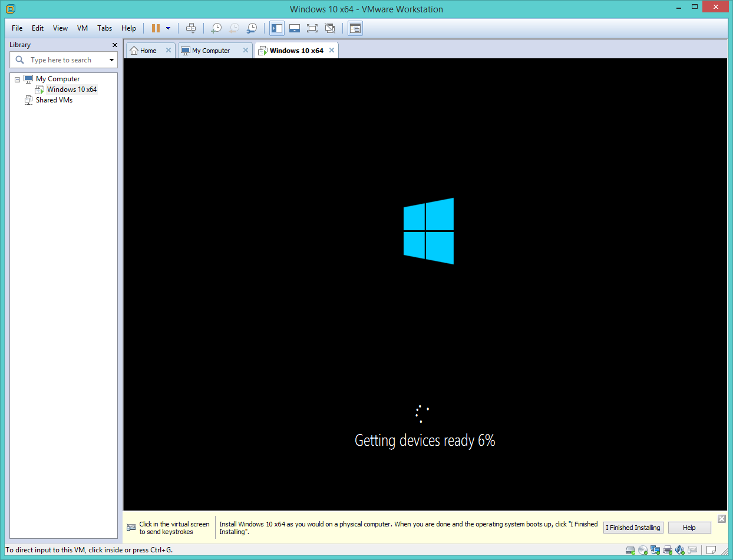This screenshot has width=733, height=560.
Task: Open the snapshot manager wrench-clock icon
Action: point(252,28)
